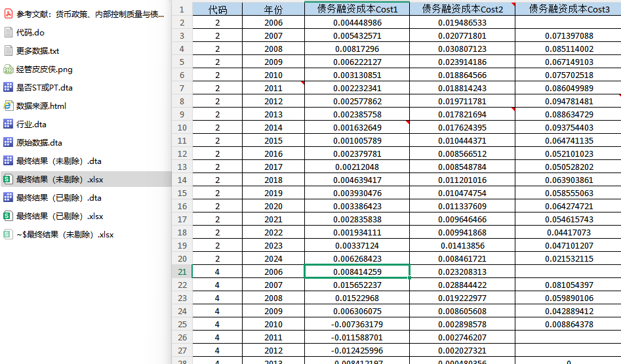Click cell with value 0.001632649
The width and height of the screenshot is (621, 364).
click(357, 127)
